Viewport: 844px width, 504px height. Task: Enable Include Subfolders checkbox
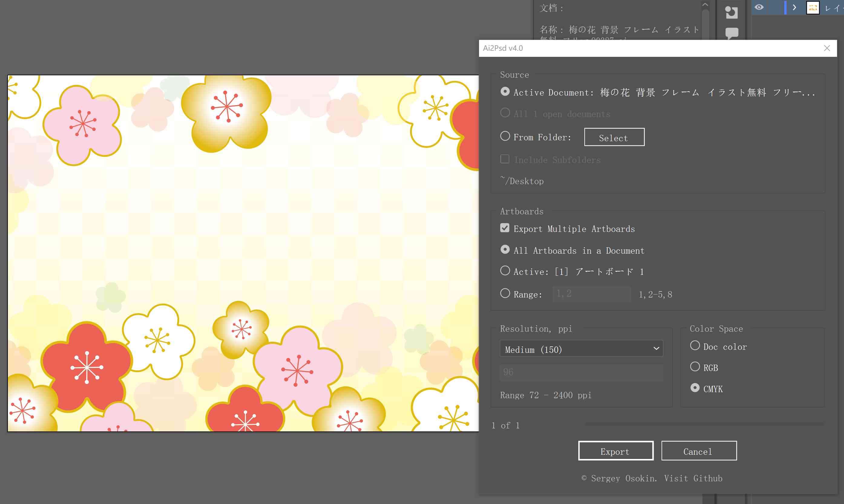pos(505,159)
